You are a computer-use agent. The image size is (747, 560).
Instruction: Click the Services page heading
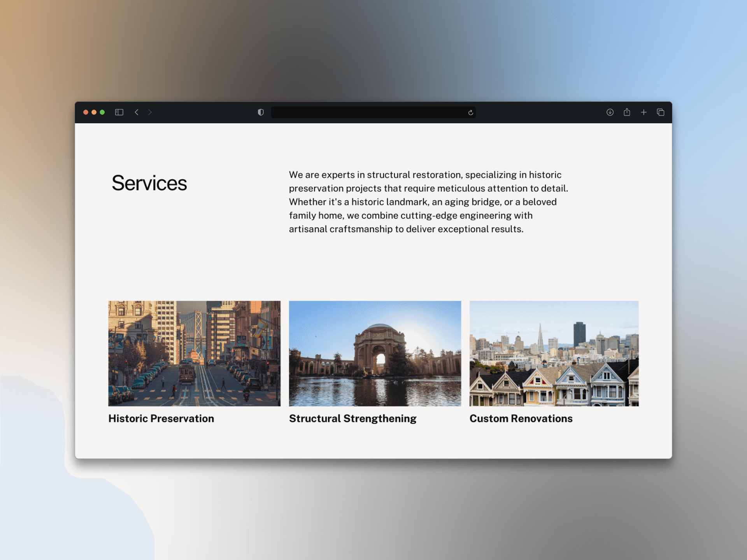[x=149, y=183]
